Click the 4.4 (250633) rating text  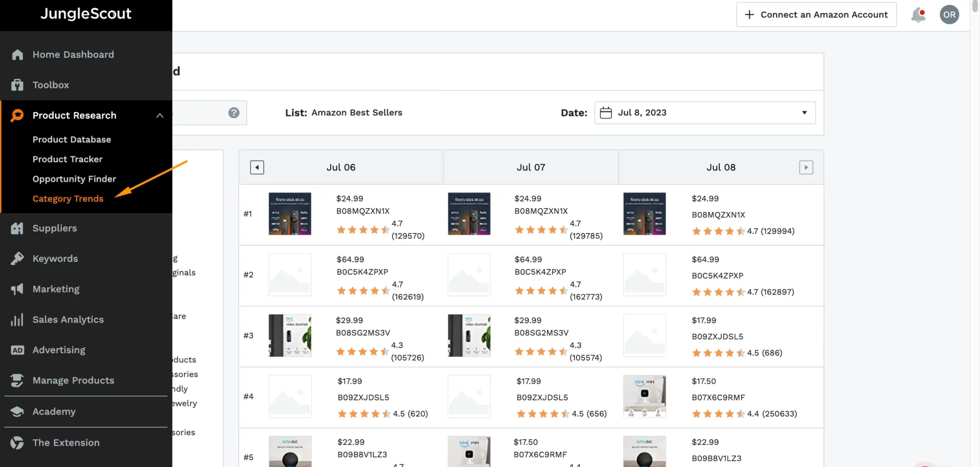[772, 414]
